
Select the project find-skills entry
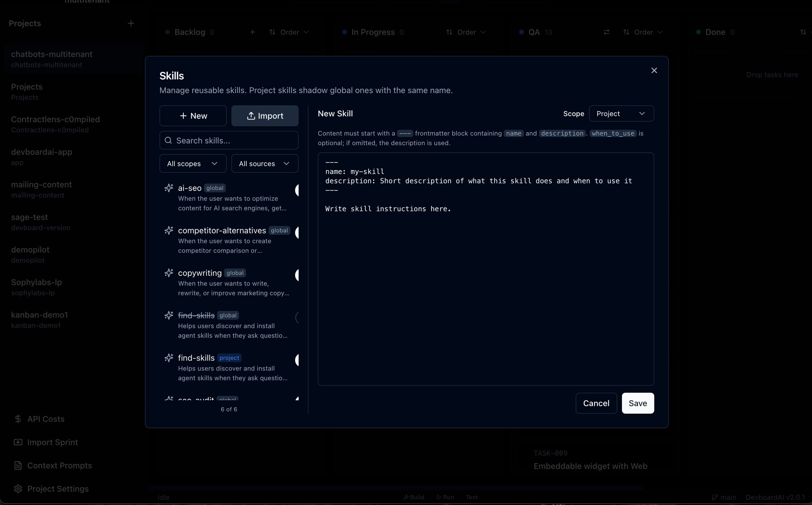229,367
